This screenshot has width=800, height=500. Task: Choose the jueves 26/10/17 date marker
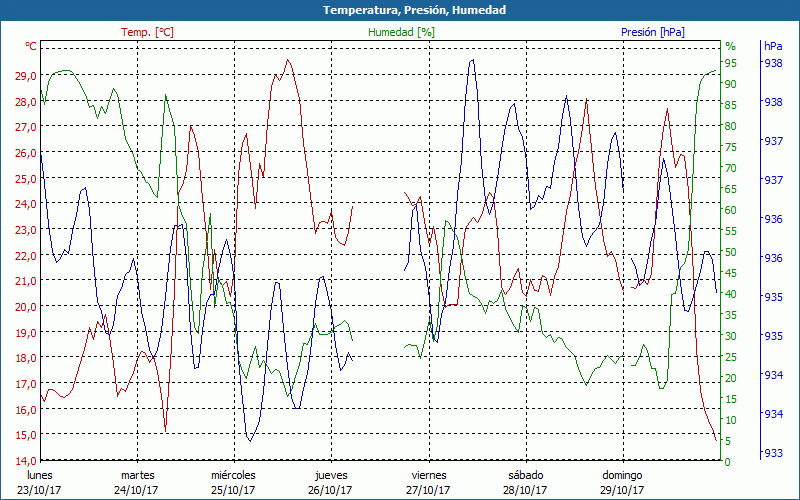click(331, 482)
